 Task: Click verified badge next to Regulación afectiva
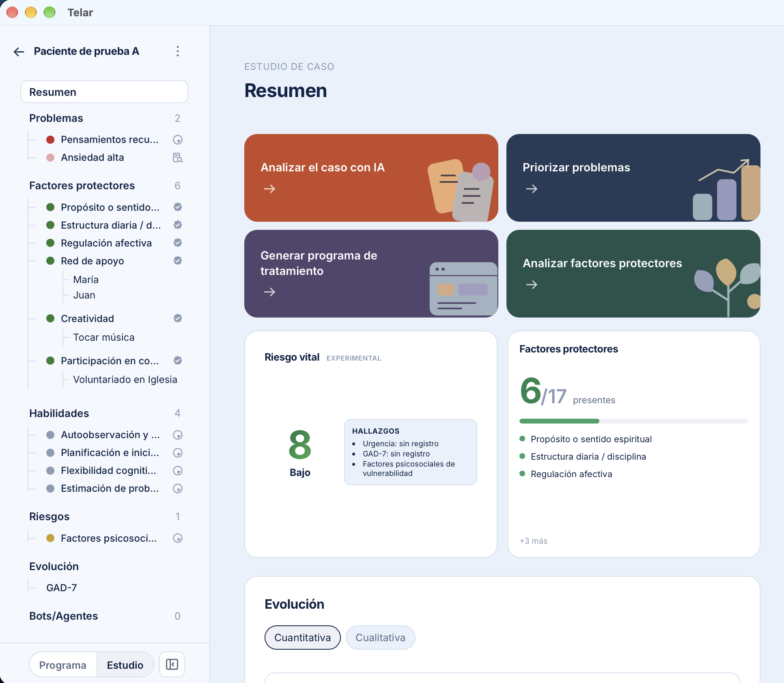(177, 243)
